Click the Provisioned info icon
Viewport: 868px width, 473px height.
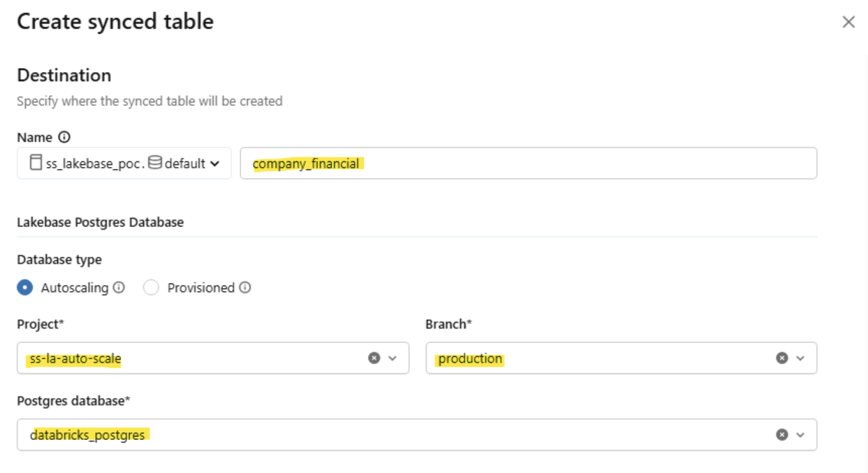pos(245,287)
